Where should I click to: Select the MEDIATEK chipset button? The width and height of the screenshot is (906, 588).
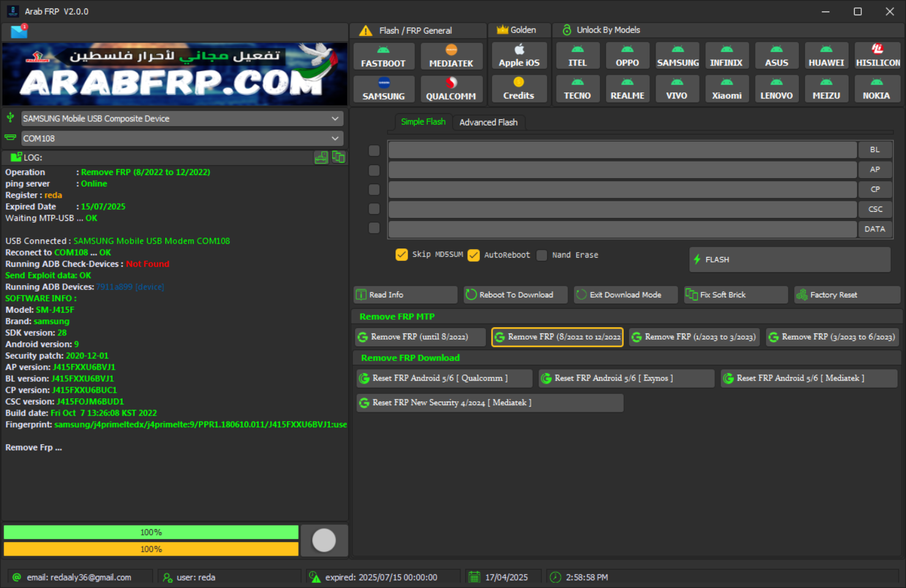coord(451,56)
